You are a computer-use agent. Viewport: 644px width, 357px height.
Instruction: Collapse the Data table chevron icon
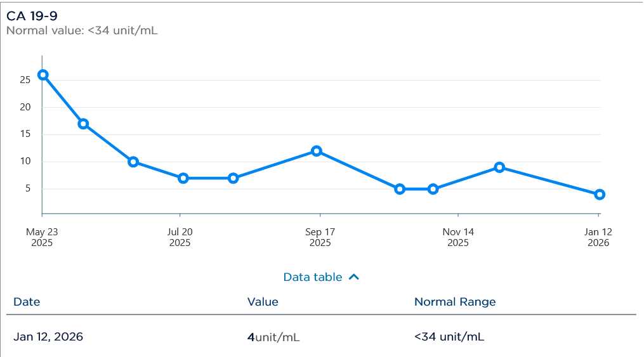[354, 277]
